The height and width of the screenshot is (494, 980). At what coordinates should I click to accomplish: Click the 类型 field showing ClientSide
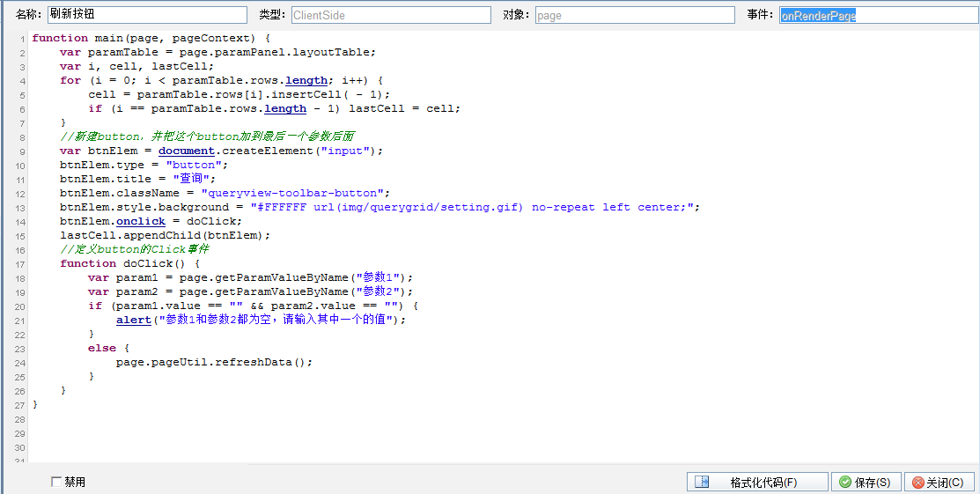391,15
